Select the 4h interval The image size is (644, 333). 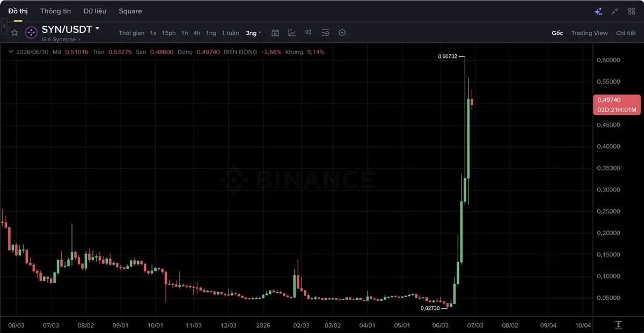(197, 33)
